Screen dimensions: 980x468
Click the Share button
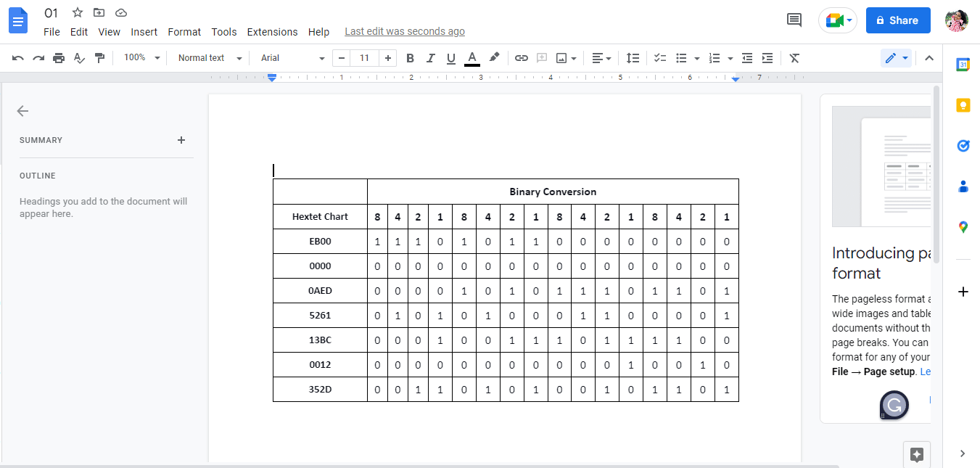click(x=898, y=20)
